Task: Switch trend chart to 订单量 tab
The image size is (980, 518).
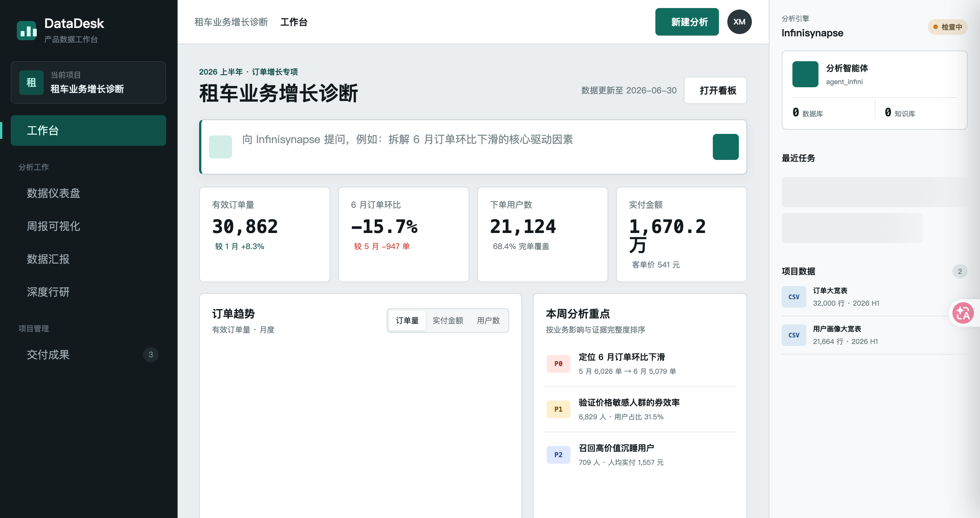Action: (x=407, y=321)
